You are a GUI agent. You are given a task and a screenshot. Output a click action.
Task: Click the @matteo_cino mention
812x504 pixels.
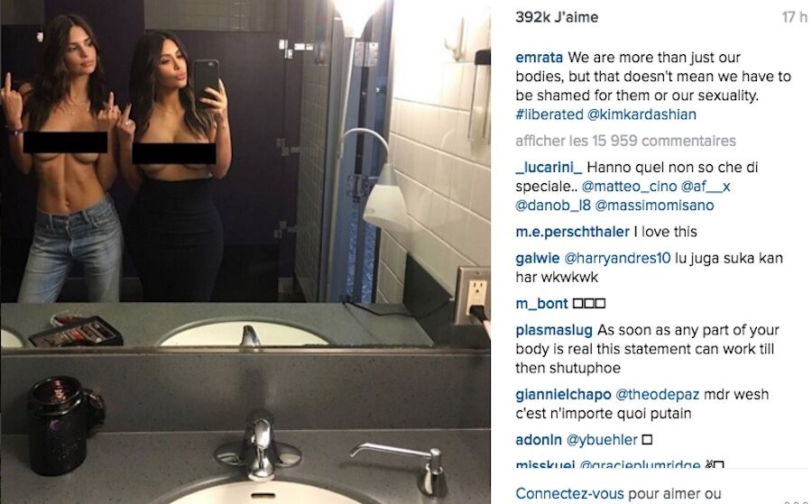[x=629, y=187]
